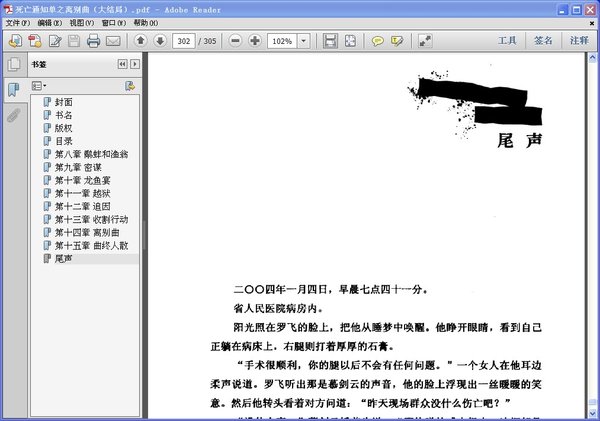Jump to 第十二章 追因 bookmark
The image size is (600, 421).
83,206
